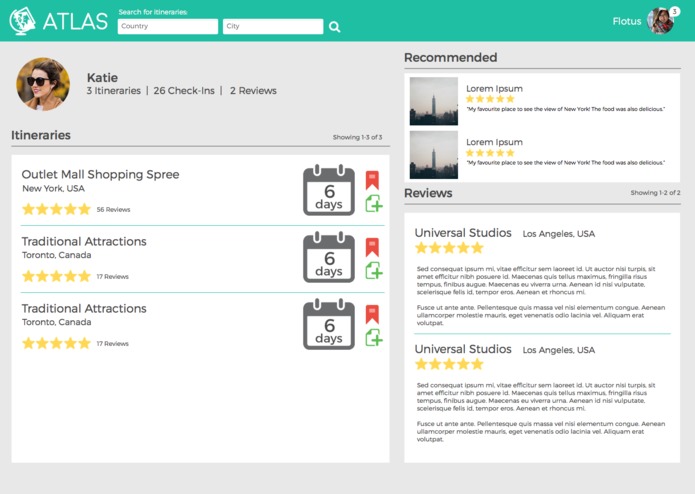Open the first Universal Studios review title
Viewport: 695px width, 494px height.
click(463, 233)
